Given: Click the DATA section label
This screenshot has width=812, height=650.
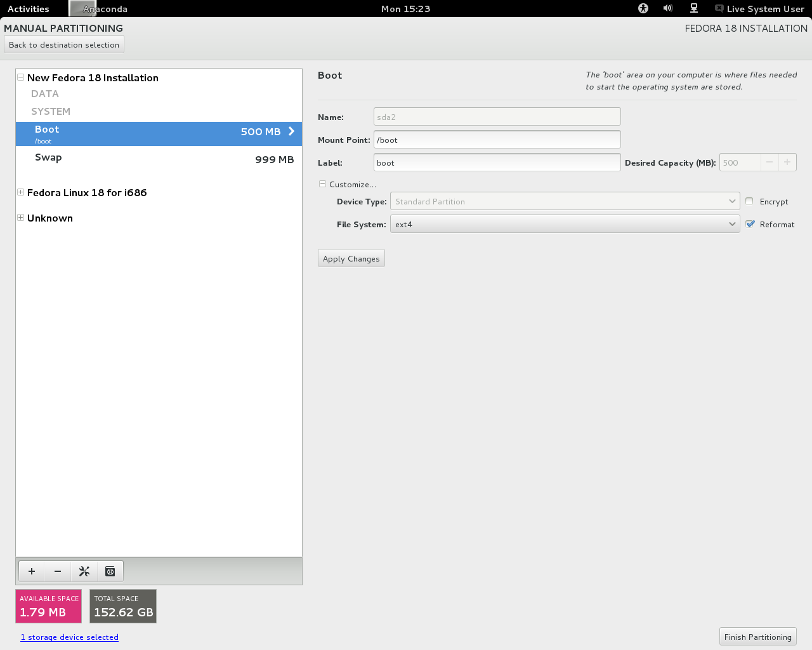Looking at the screenshot, I should pyautogui.click(x=45, y=94).
